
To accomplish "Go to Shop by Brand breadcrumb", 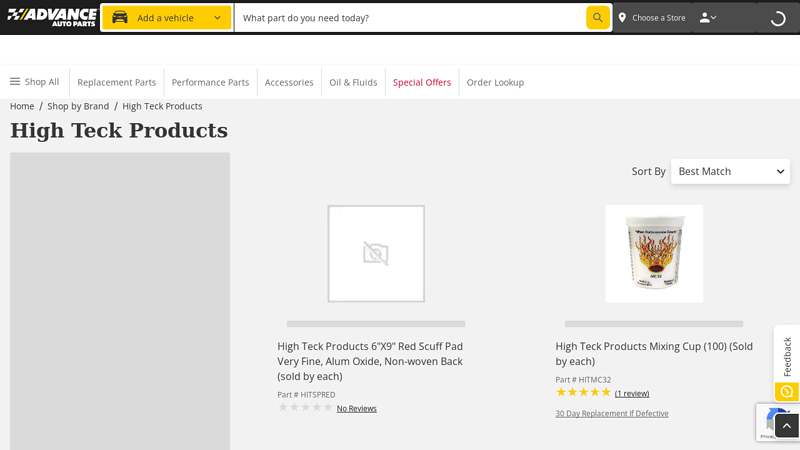I will (x=78, y=106).
